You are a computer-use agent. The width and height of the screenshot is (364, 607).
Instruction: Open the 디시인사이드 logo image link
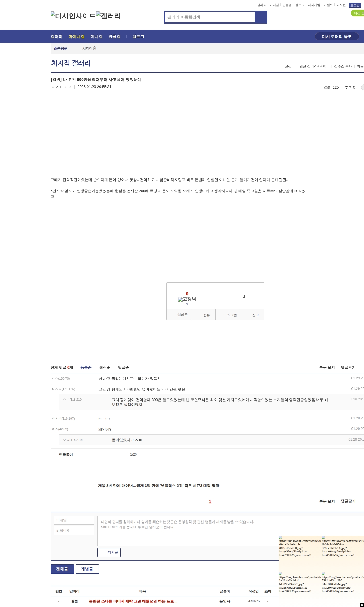click(x=73, y=16)
